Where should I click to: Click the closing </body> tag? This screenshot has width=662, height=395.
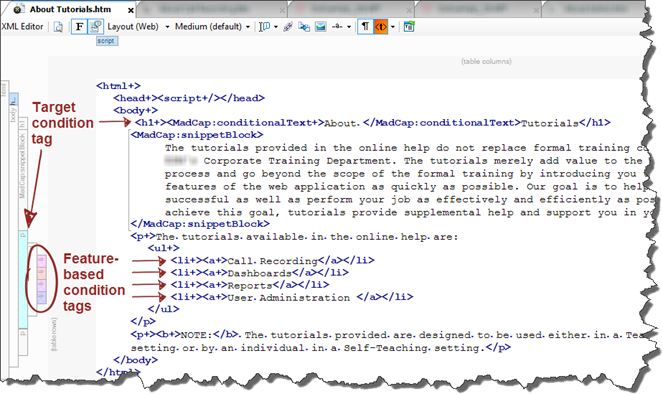point(136,360)
